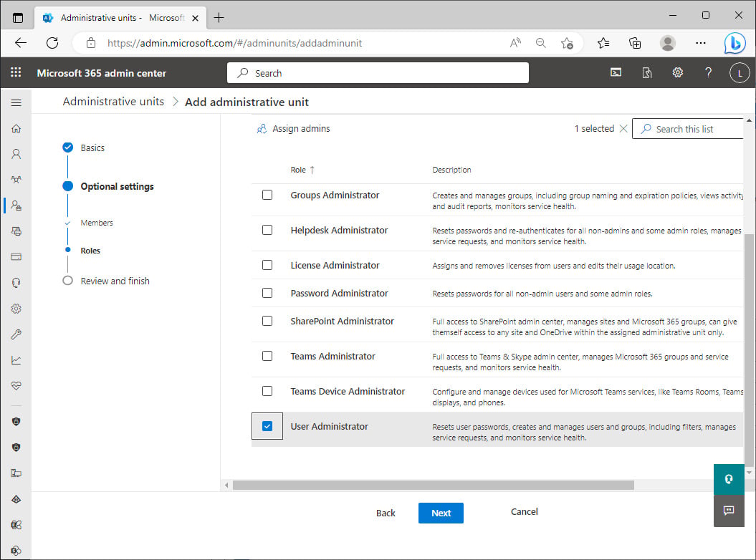Screen dimensions: 756x560
Task: Check the License Administrator checkbox
Action: pos(267,265)
